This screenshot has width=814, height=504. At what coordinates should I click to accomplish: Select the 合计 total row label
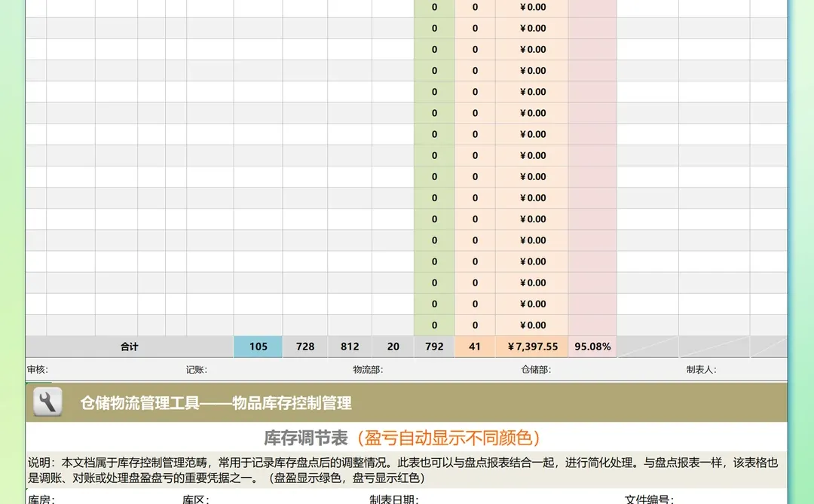(x=128, y=347)
